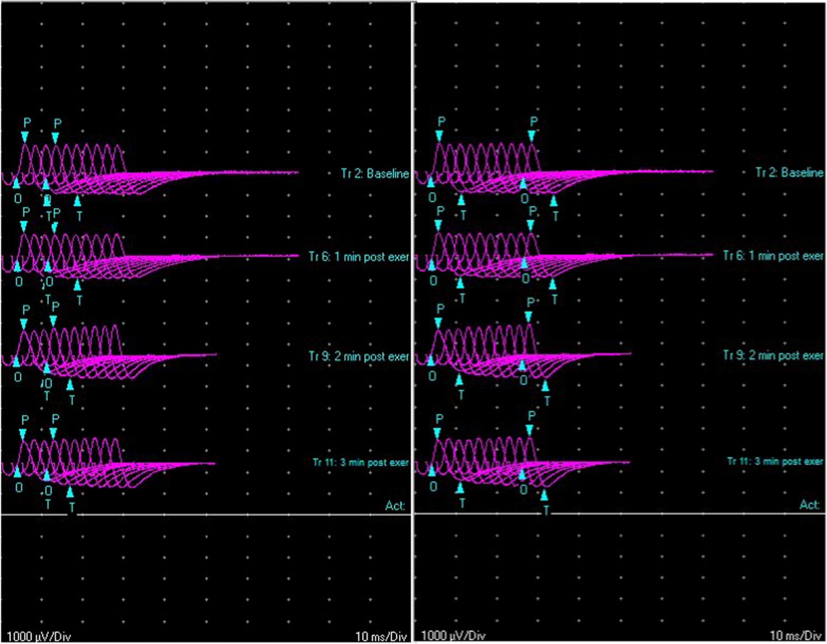The image size is (827, 644).
Task: Grab fourth-peak P marker on left 2 min trace
Action: pos(53,321)
